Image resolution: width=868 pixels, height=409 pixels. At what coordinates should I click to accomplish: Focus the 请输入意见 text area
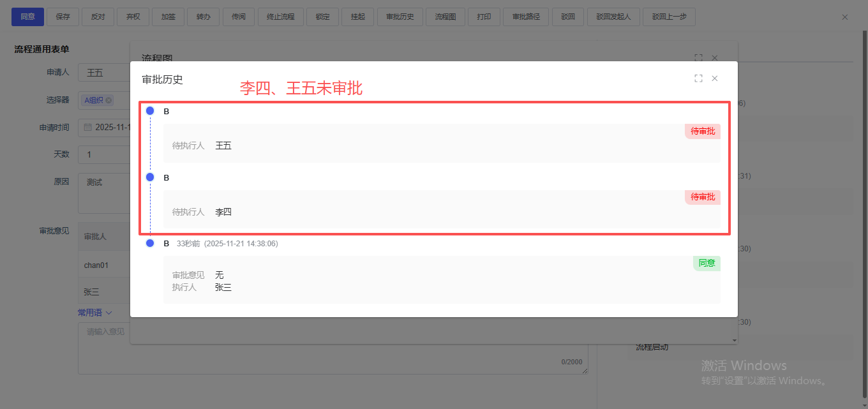[x=332, y=348]
